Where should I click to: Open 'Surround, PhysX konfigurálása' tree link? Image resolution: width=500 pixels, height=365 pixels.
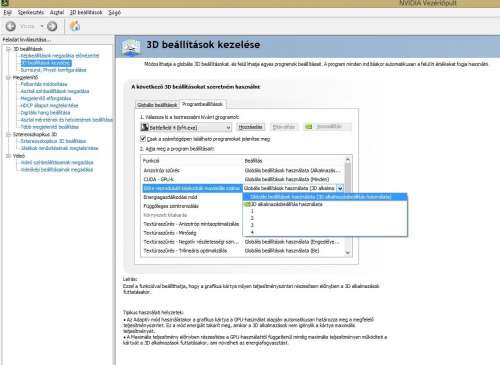(53, 70)
